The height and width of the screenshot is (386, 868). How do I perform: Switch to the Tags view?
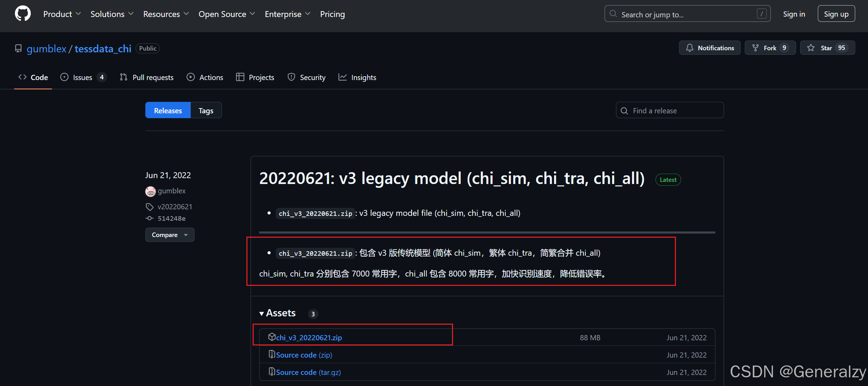[206, 111]
